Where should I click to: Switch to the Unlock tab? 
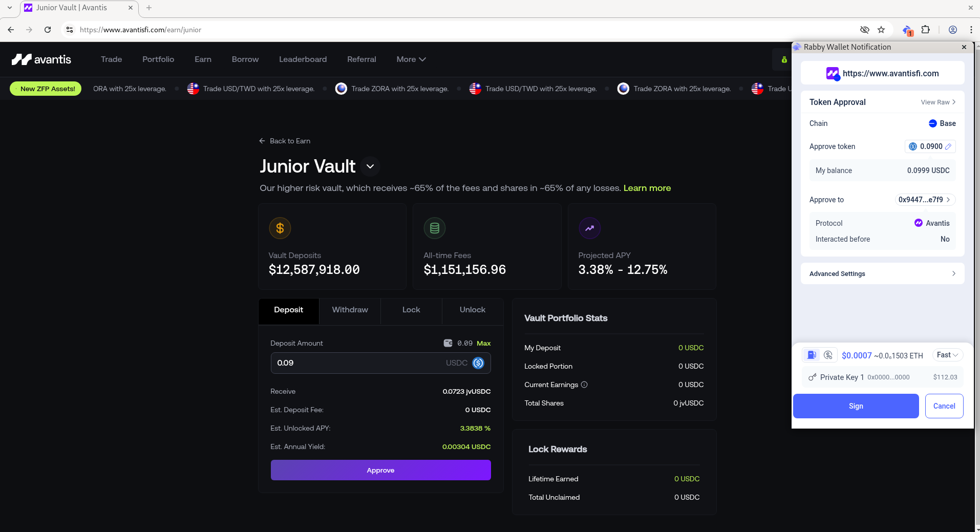tap(473, 310)
